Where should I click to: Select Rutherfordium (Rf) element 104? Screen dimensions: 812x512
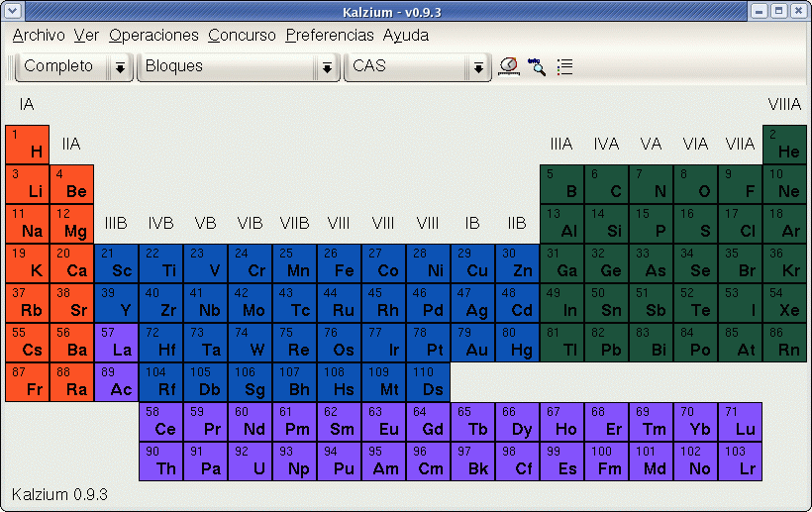point(161,382)
